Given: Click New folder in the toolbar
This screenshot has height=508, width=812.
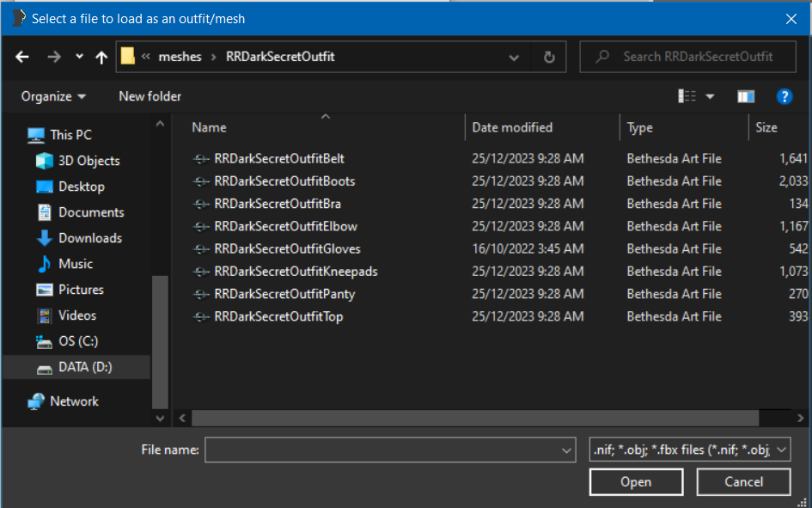Looking at the screenshot, I should point(150,96).
